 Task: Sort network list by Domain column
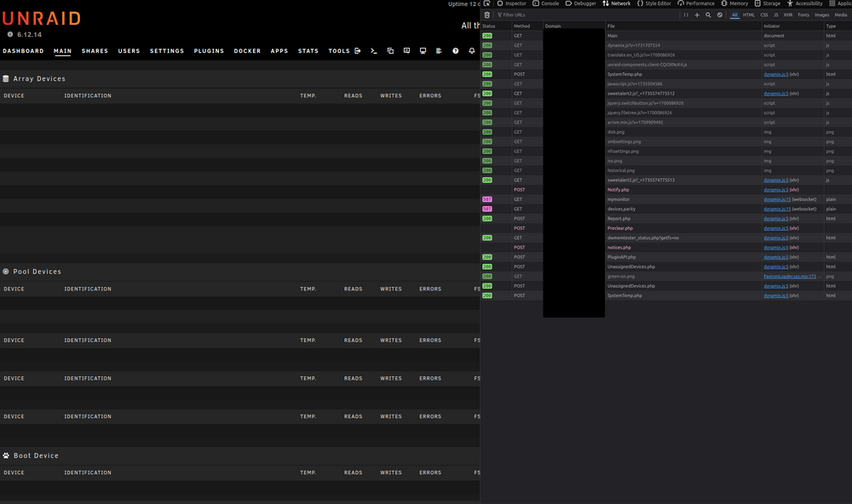pyautogui.click(x=574, y=26)
